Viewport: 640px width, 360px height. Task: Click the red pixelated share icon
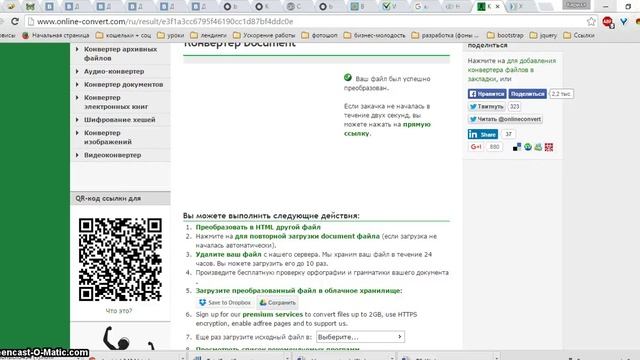click(549, 147)
